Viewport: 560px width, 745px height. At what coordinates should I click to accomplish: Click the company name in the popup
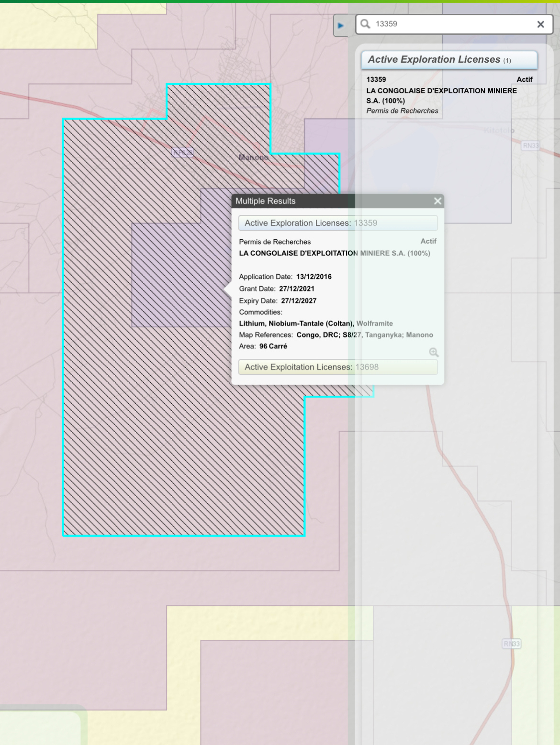[334, 253]
